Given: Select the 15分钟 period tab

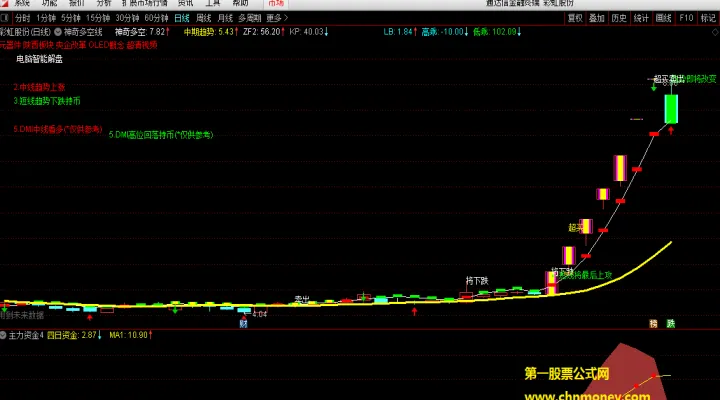Looking at the screenshot, I should click(x=98, y=18).
